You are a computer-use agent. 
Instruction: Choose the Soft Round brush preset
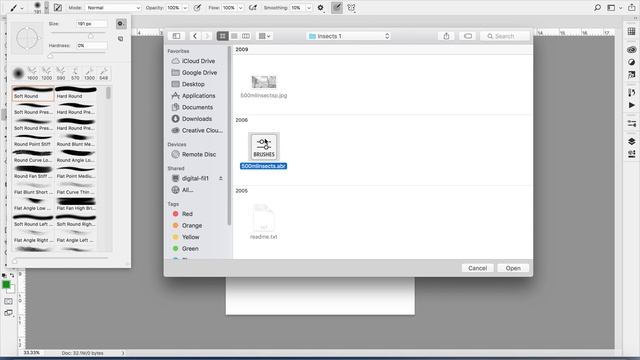[x=33, y=93]
